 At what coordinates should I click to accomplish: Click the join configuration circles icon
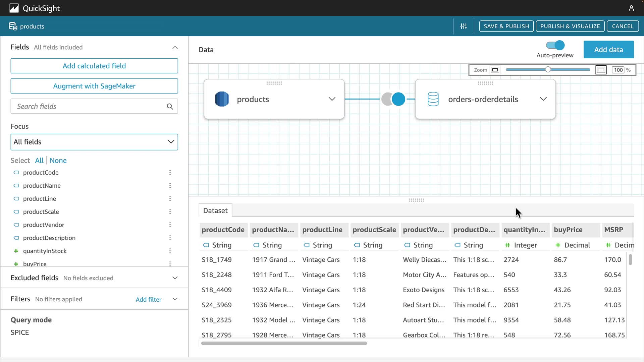(x=393, y=99)
